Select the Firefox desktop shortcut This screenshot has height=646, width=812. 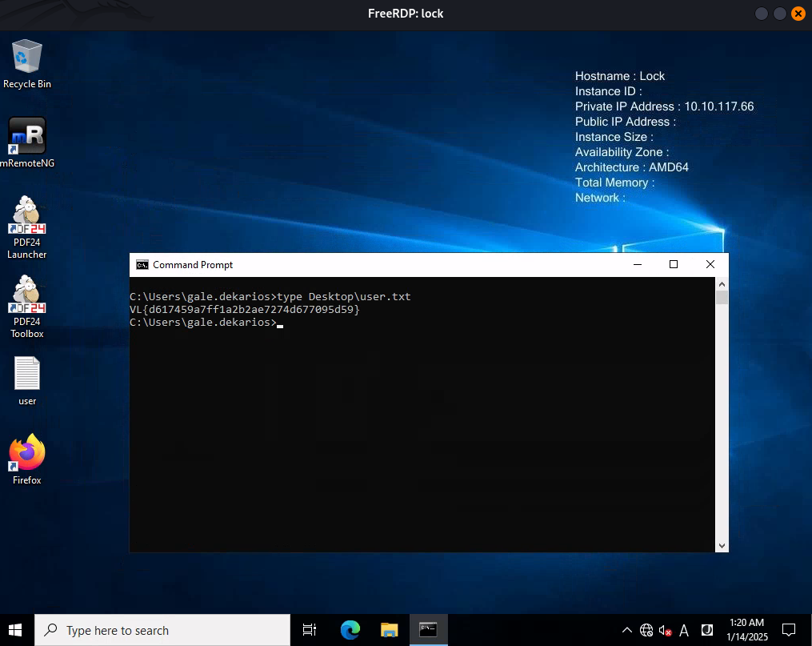click(27, 459)
